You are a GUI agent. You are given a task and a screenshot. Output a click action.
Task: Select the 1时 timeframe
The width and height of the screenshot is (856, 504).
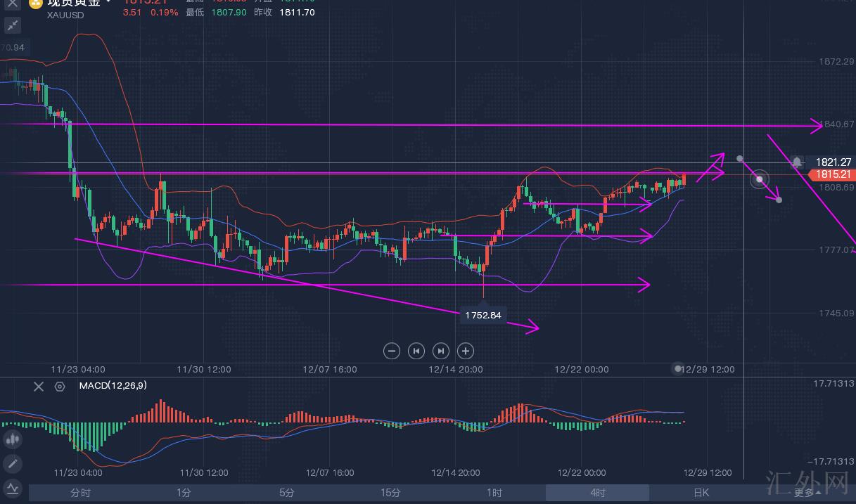(x=494, y=493)
